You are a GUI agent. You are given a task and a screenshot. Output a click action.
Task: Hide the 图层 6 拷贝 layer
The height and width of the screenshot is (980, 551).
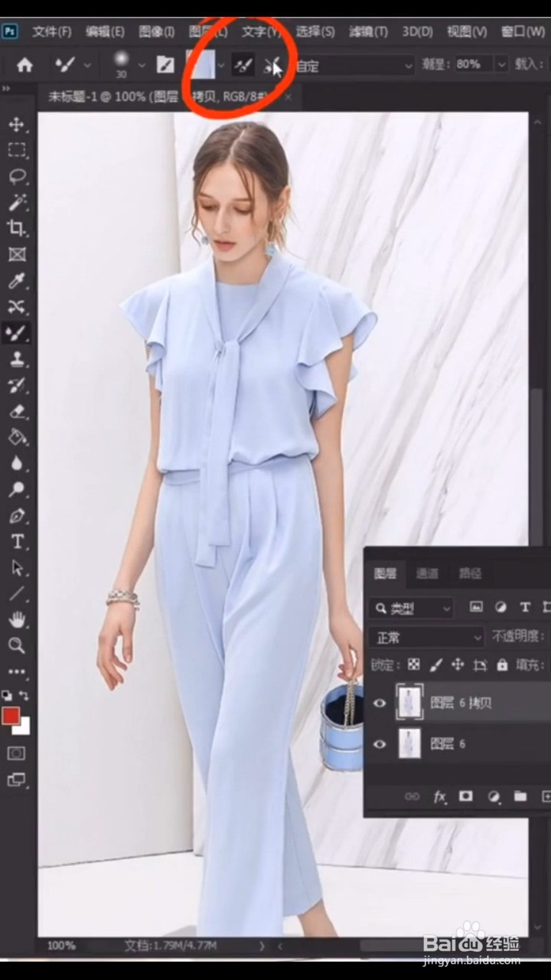(x=380, y=703)
